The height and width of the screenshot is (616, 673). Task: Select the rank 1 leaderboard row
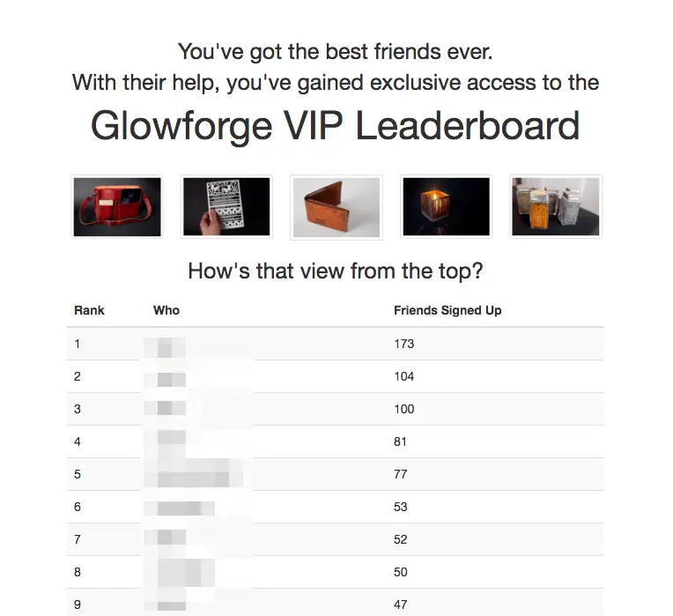[x=335, y=344]
